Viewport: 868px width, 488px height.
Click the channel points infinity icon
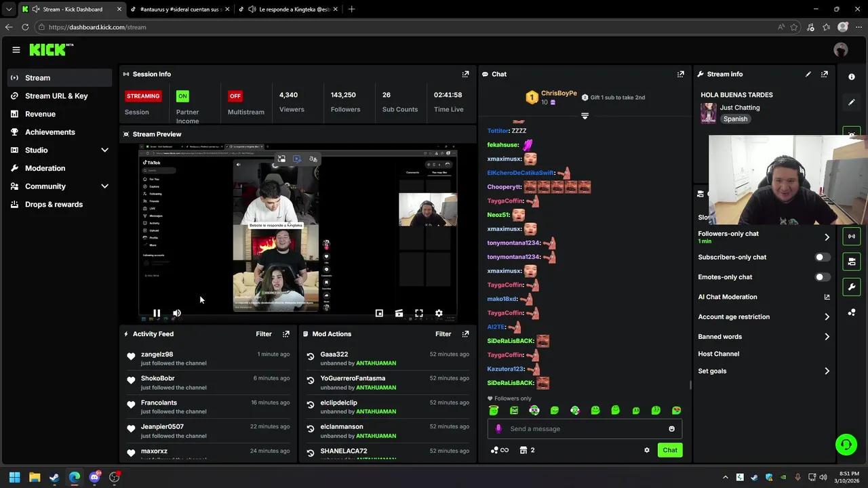click(x=499, y=450)
